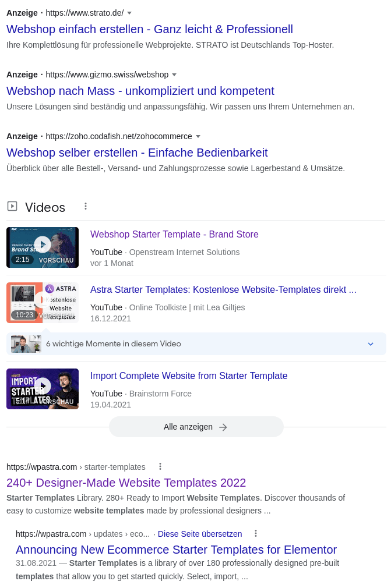The image size is (391, 588).
Task: Open options menu for wpastra.com starter-templates result
Action: click(x=160, y=466)
